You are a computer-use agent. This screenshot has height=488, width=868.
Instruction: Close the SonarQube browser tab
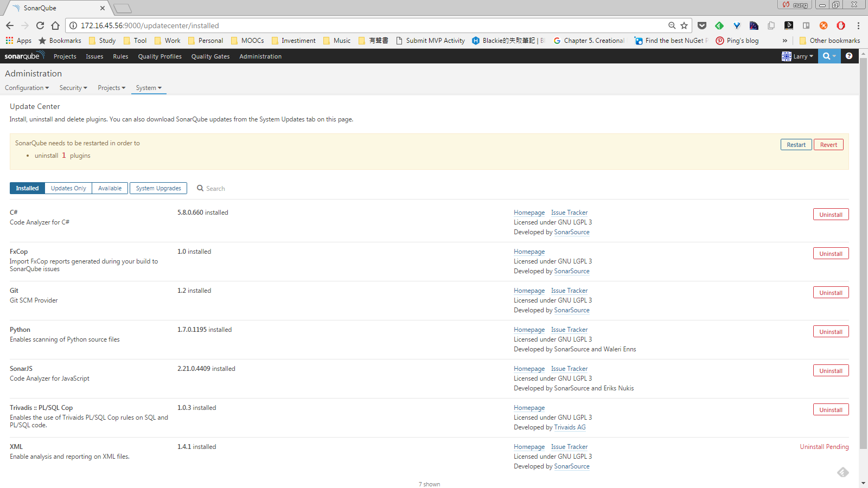click(103, 8)
